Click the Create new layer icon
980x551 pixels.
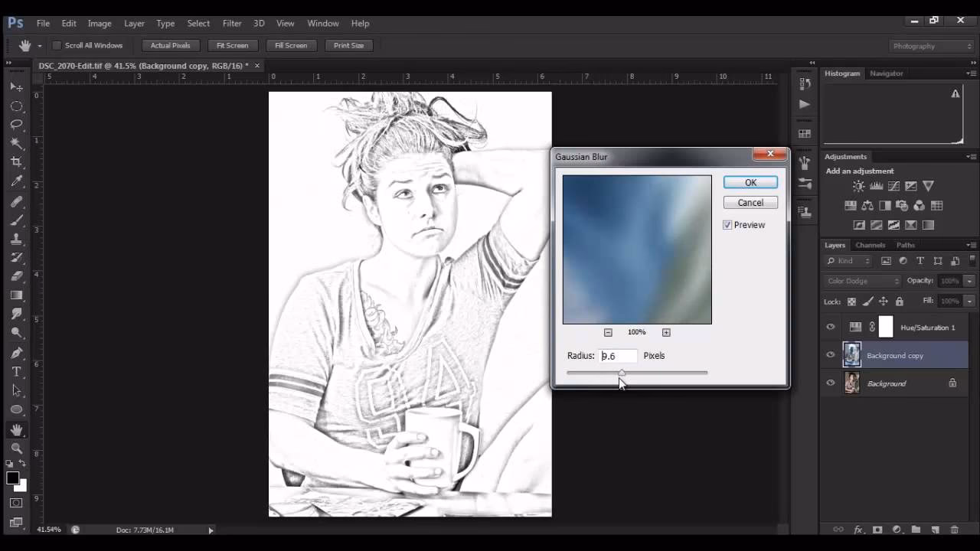point(935,529)
